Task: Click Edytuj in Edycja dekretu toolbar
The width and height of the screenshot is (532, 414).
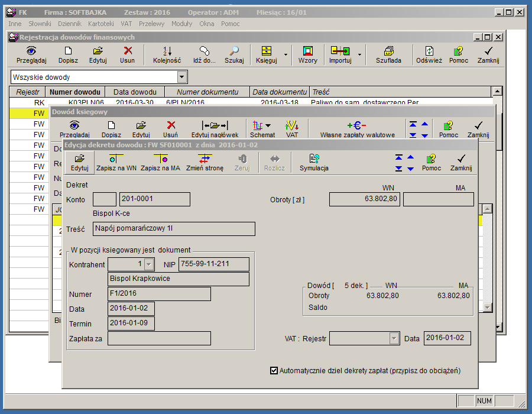Action: (x=79, y=163)
